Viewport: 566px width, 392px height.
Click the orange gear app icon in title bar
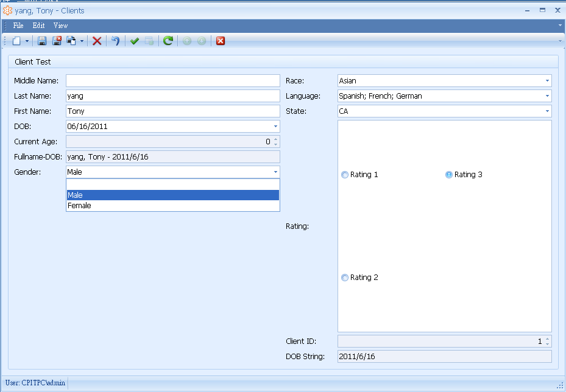click(7, 11)
